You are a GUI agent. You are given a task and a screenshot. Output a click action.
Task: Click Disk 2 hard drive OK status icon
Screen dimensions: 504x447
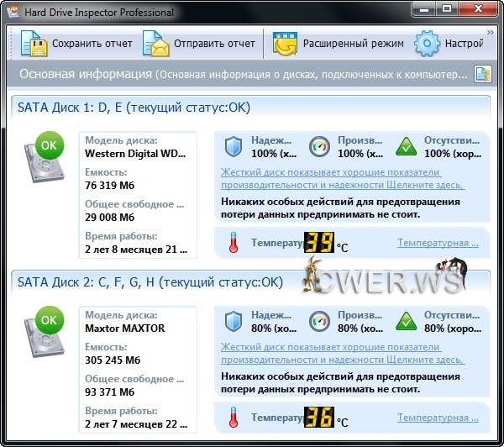pos(45,332)
